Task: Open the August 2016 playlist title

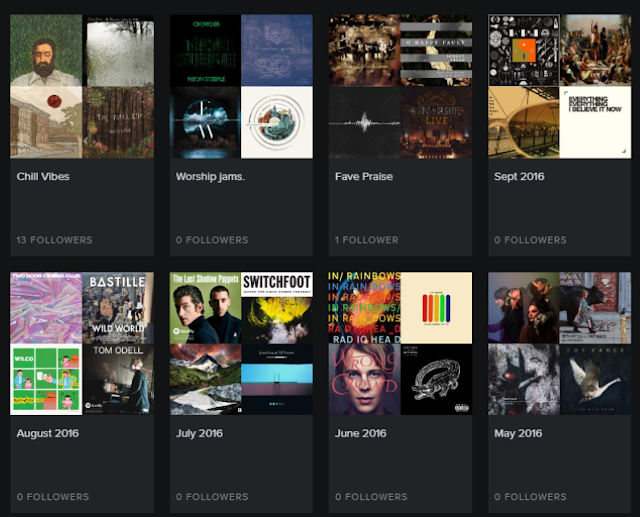Action: tap(48, 433)
